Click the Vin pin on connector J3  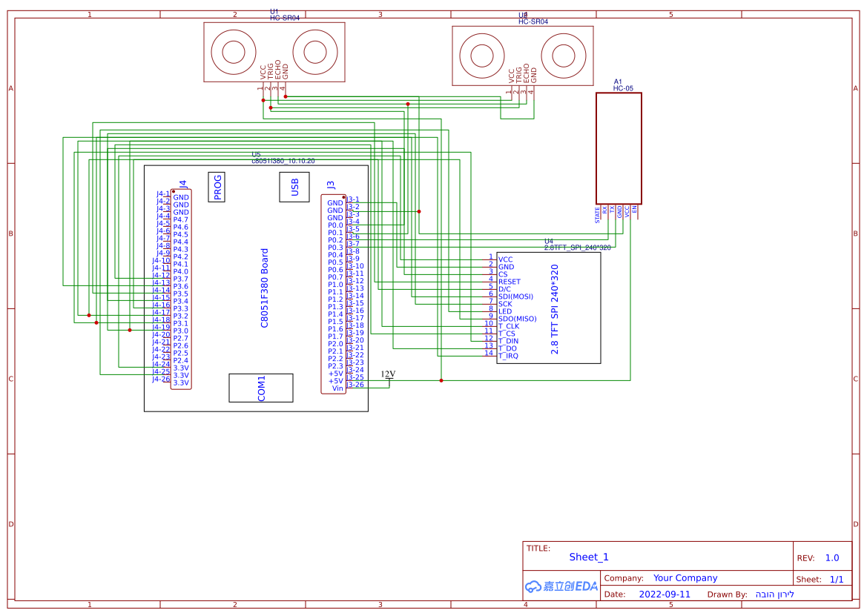pyautogui.click(x=336, y=389)
